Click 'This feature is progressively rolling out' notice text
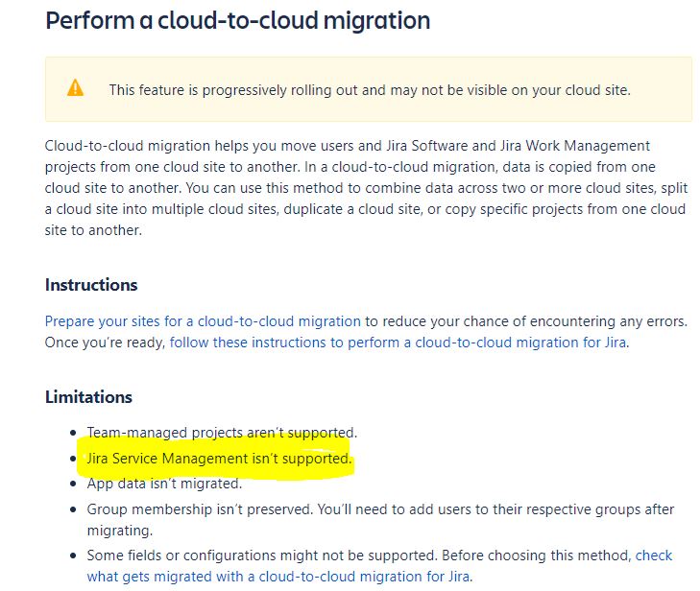This screenshot has width=700, height=591. tap(370, 90)
